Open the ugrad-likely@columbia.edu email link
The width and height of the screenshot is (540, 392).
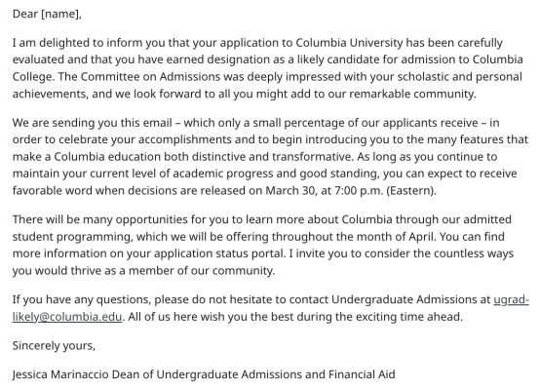tap(67, 316)
